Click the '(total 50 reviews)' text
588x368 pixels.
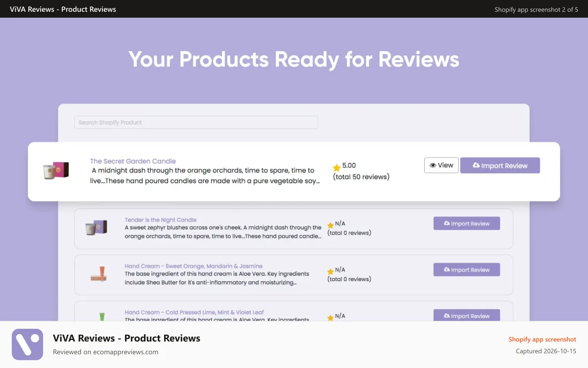click(x=361, y=177)
